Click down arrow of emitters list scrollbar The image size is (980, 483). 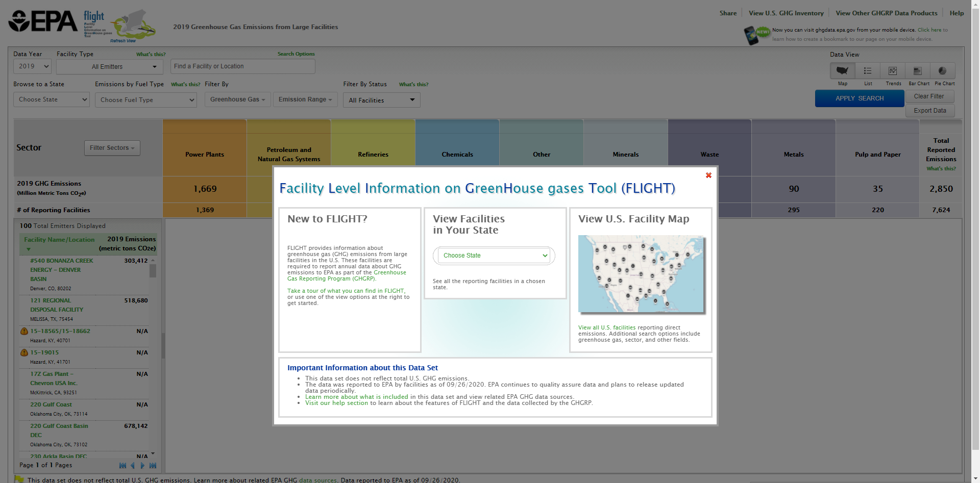coord(153,453)
